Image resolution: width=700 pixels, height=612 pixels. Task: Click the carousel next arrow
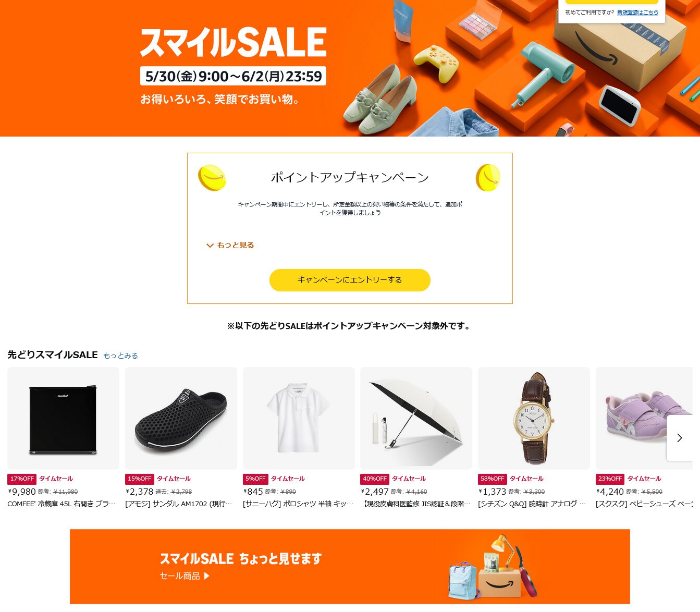tap(680, 438)
